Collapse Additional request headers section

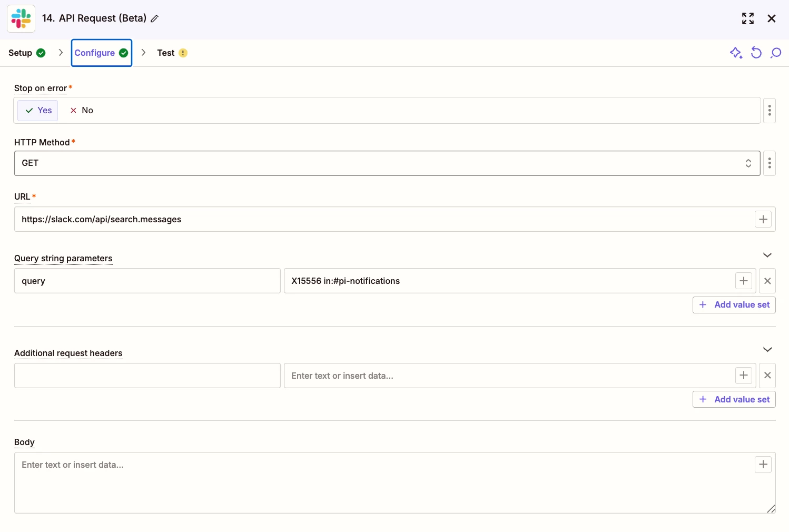(767, 349)
